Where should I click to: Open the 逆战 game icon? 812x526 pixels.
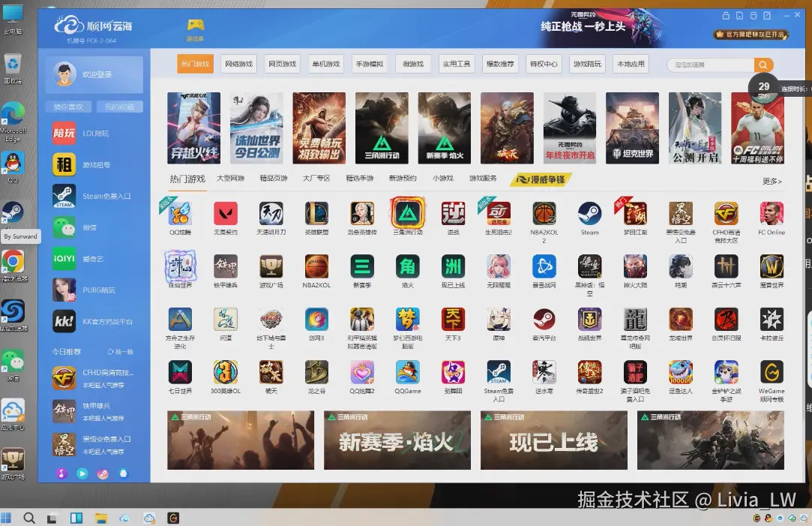pos(453,214)
